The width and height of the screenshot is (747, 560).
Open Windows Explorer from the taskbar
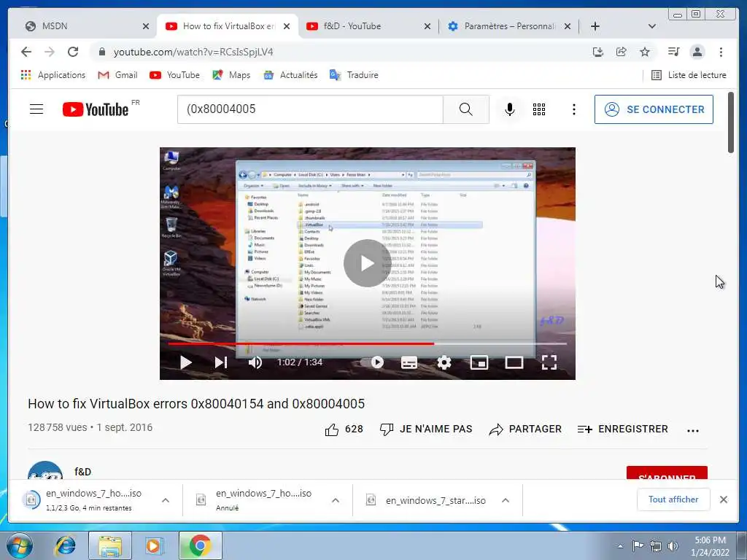click(110, 545)
